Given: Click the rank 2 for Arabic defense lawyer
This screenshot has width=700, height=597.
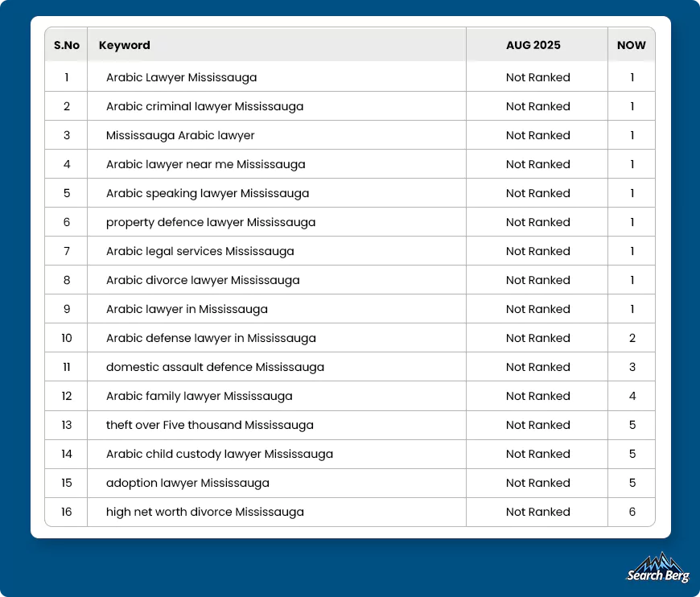Looking at the screenshot, I should 631,338.
